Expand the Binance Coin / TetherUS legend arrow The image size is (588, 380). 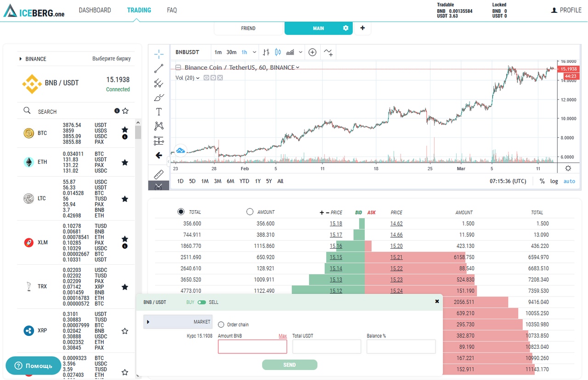(298, 67)
